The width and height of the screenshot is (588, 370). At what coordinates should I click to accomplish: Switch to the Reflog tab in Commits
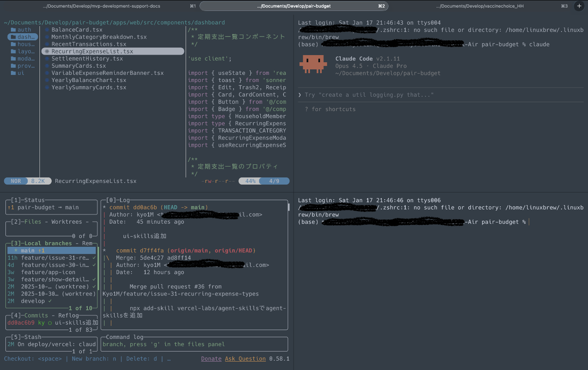pos(68,315)
